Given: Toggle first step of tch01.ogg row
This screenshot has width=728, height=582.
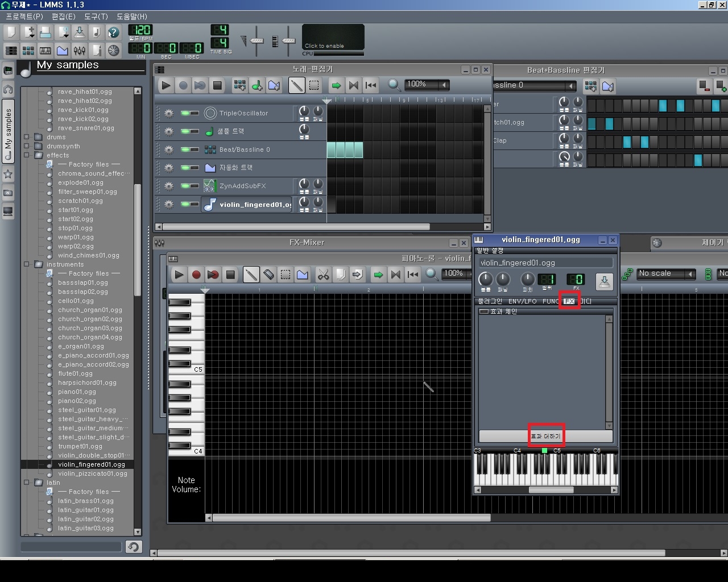Looking at the screenshot, I should pos(592,123).
